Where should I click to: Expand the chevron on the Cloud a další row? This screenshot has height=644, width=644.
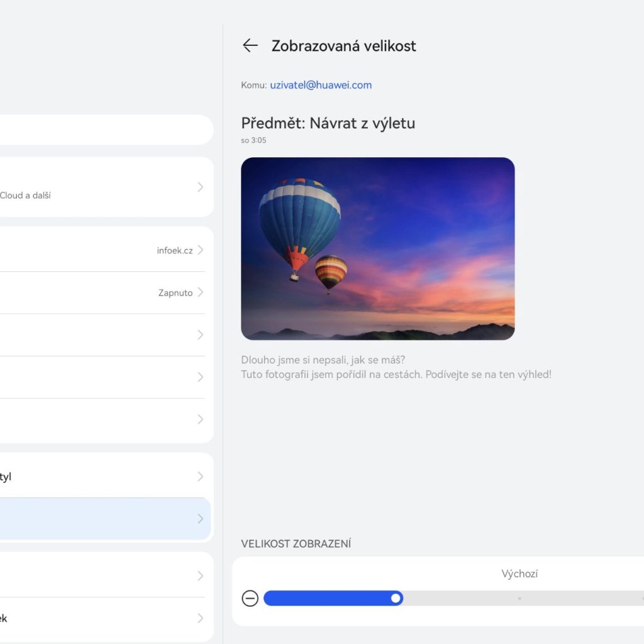[x=200, y=187]
